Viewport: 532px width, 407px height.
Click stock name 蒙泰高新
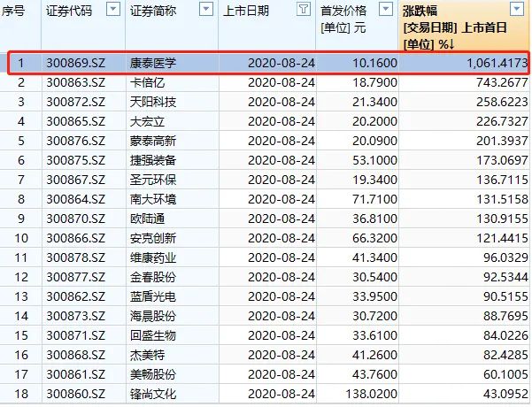(153, 141)
